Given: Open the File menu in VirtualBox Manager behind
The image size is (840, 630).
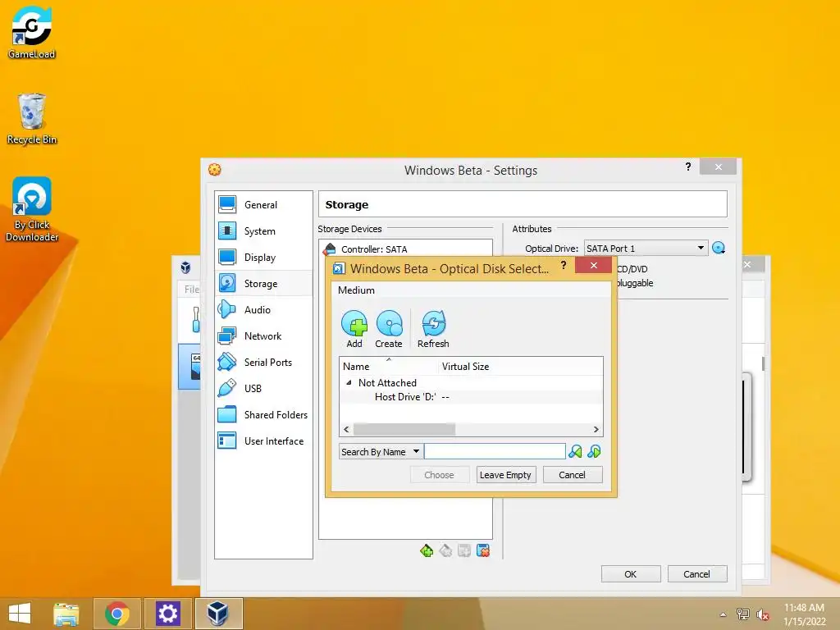Looking at the screenshot, I should pos(191,290).
